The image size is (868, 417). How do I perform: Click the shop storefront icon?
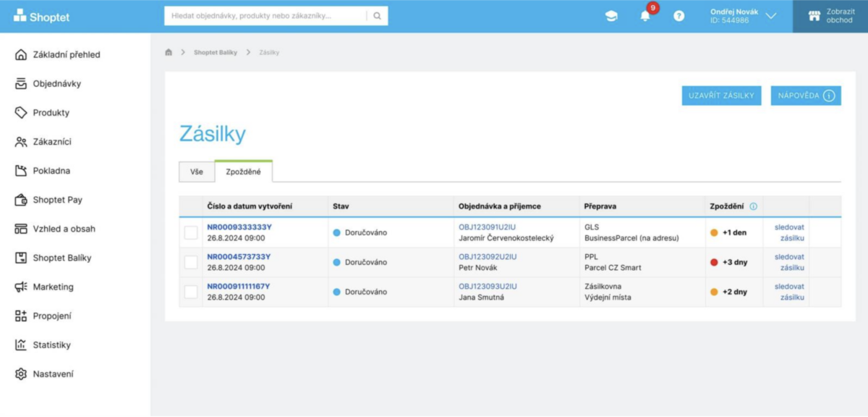[x=814, y=16]
